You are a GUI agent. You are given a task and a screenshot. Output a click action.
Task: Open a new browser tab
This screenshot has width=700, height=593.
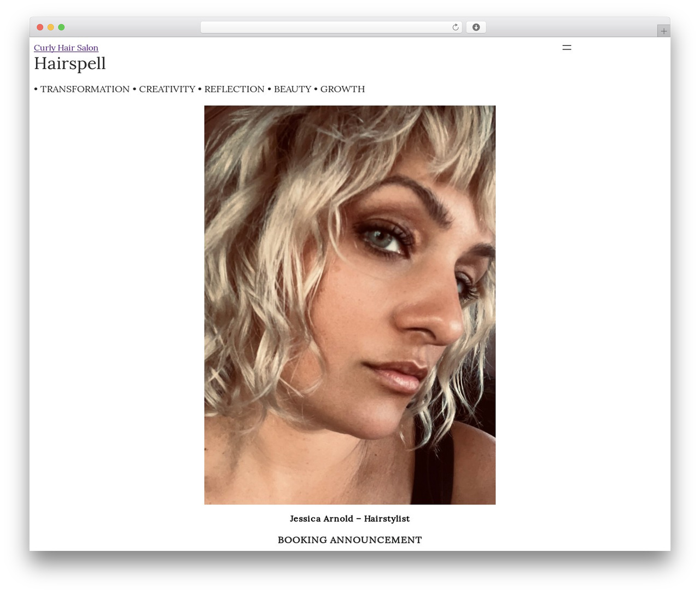coord(663,31)
